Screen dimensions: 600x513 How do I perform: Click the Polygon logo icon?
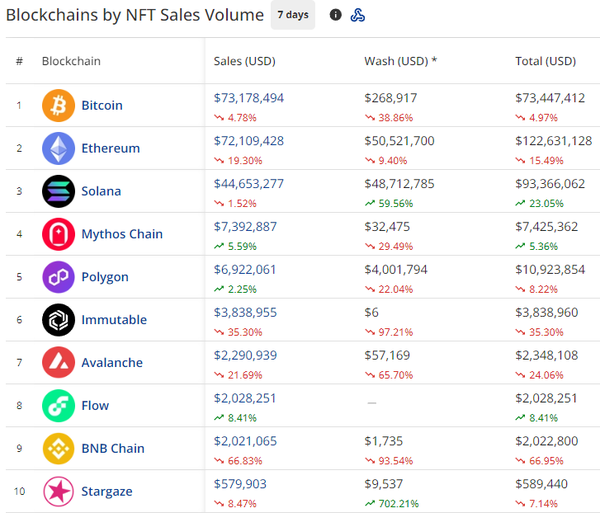58,277
